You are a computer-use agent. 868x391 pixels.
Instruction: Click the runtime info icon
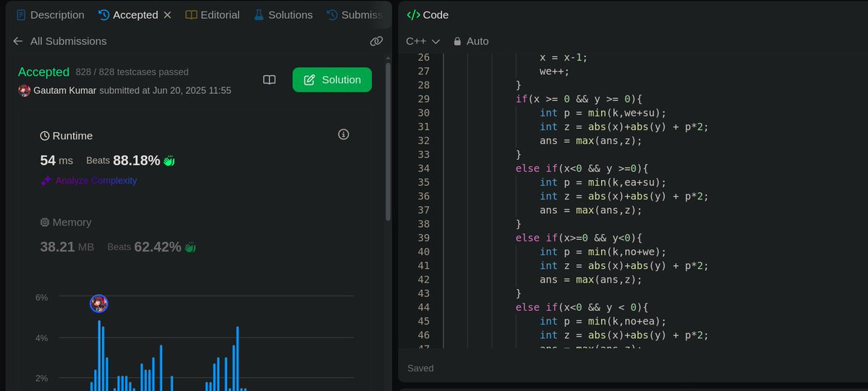tap(344, 134)
